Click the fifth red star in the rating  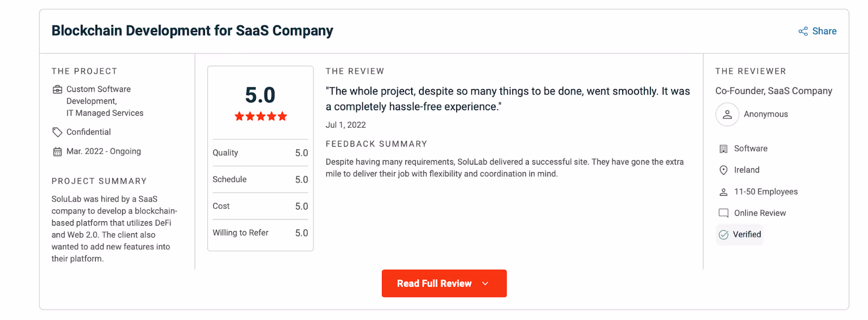click(x=283, y=116)
